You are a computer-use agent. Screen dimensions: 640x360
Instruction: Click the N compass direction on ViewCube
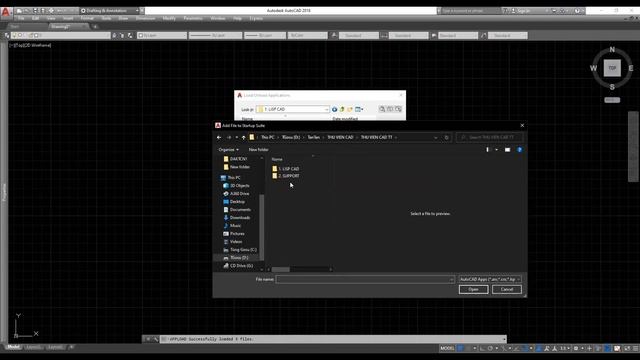click(612, 50)
